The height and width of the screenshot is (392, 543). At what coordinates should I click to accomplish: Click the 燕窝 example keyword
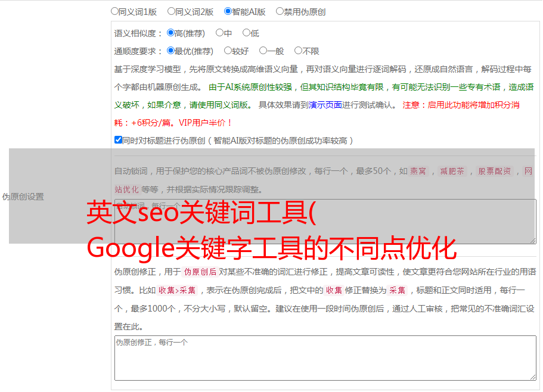(418, 171)
